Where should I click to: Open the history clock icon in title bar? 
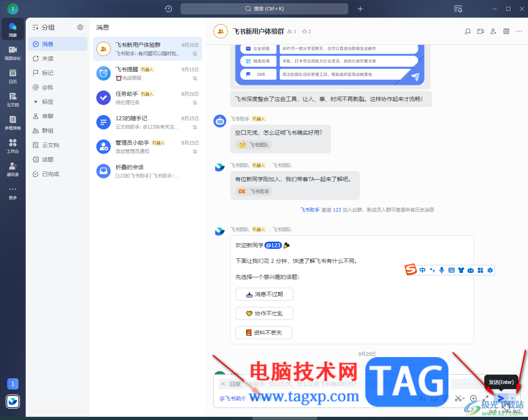(x=169, y=9)
